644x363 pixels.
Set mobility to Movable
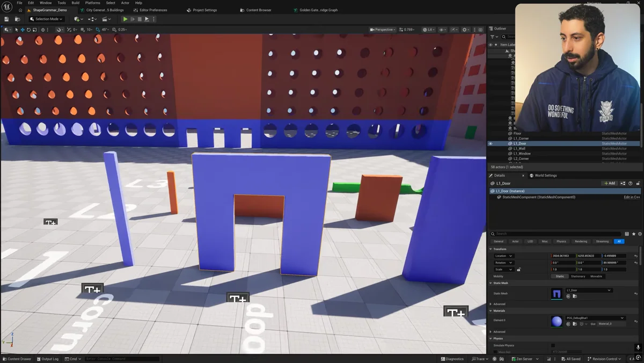[x=596, y=276]
